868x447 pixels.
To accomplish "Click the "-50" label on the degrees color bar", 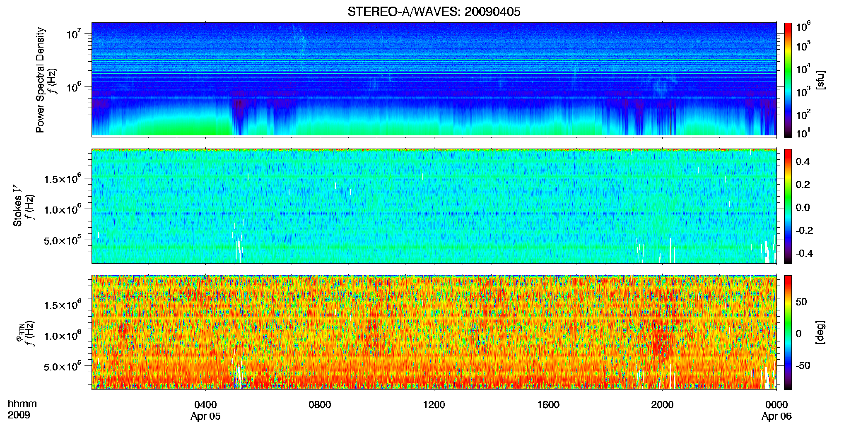I will 803,365.
